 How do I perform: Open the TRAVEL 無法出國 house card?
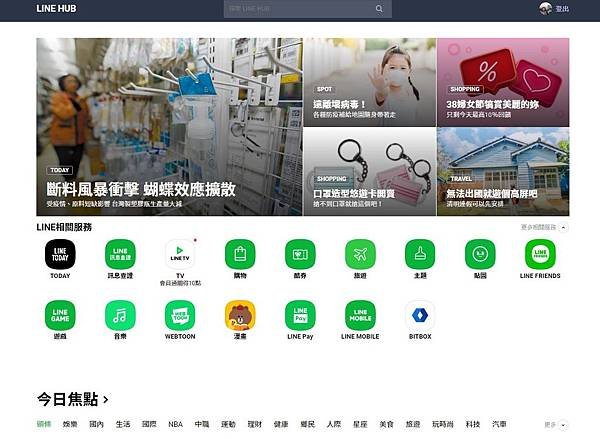[x=503, y=172]
